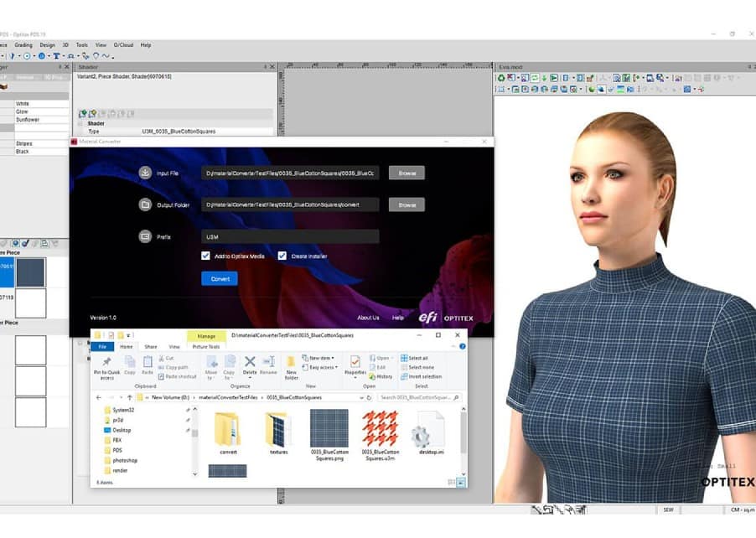
Task: Collapse the Shader section expander
Action: click(80, 123)
